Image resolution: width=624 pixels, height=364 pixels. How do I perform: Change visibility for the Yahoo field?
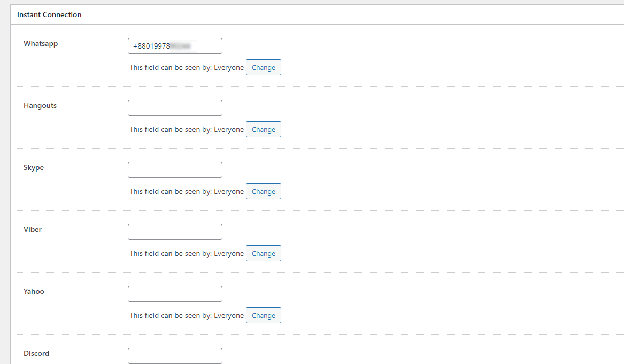coord(264,316)
